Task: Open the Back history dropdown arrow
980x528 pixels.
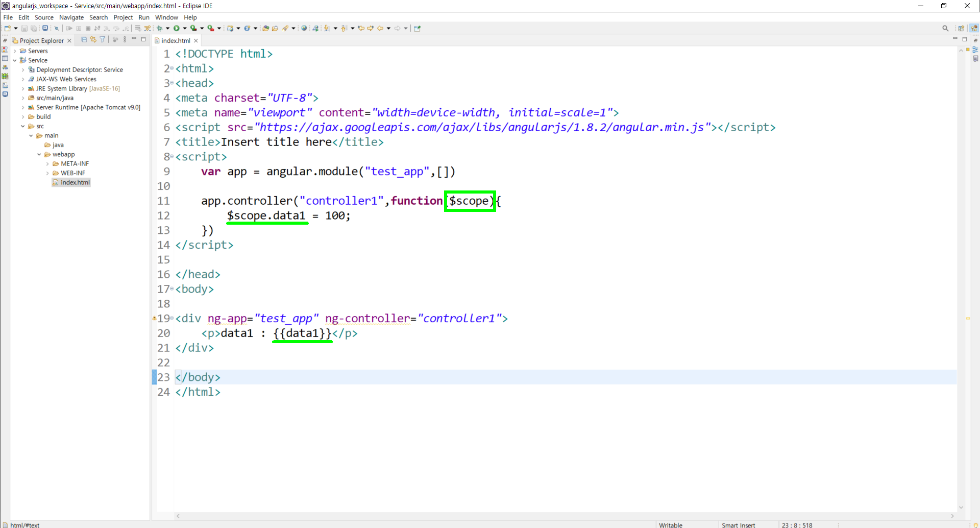Action: pyautogui.click(x=388, y=28)
